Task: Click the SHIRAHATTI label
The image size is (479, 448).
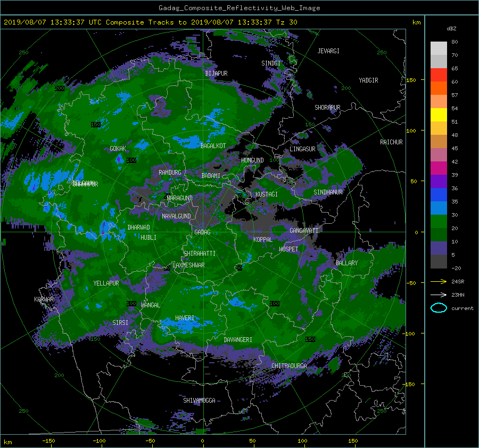Action: (200, 254)
